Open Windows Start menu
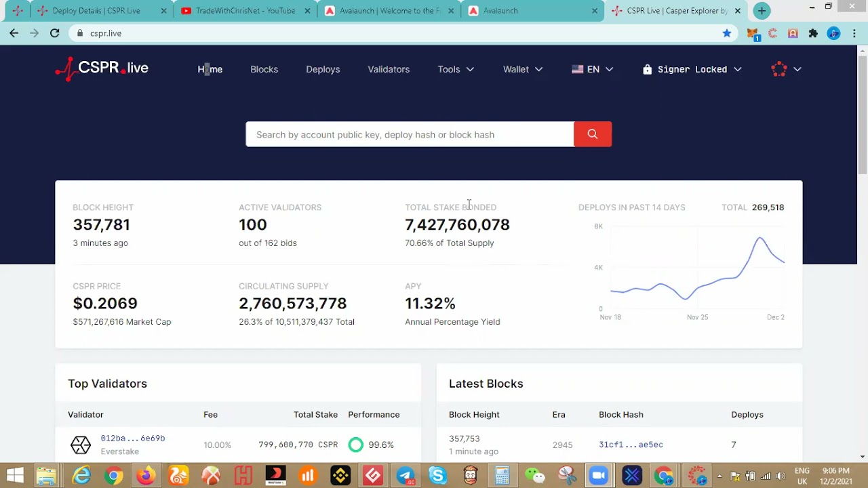The width and height of the screenshot is (868, 488). [15, 476]
